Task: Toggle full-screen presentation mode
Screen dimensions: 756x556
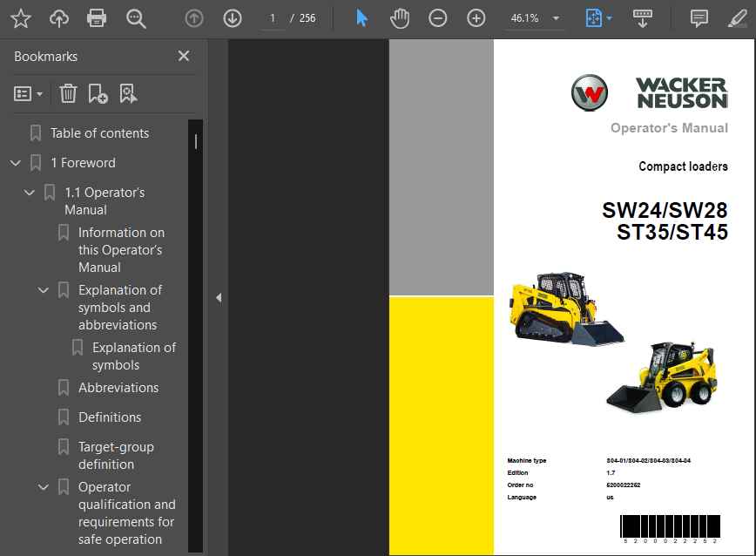Action: coord(643,17)
